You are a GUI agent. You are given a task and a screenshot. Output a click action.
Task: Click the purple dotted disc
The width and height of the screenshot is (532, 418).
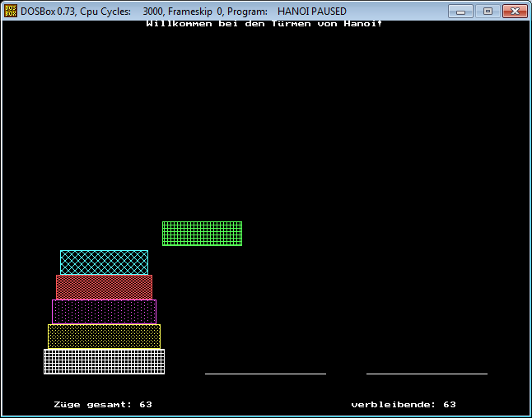pos(104,311)
